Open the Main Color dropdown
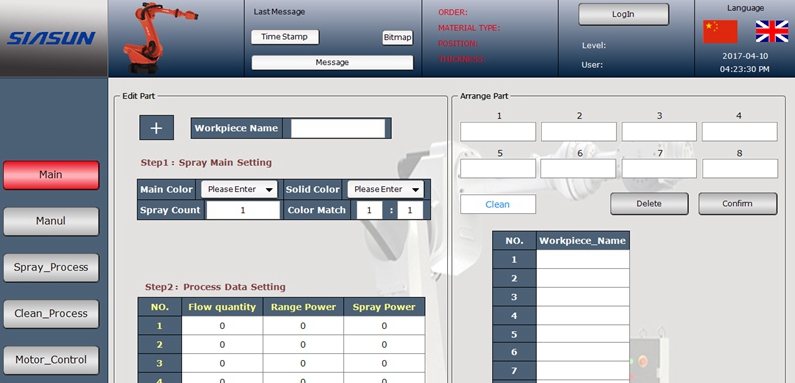 (239, 189)
